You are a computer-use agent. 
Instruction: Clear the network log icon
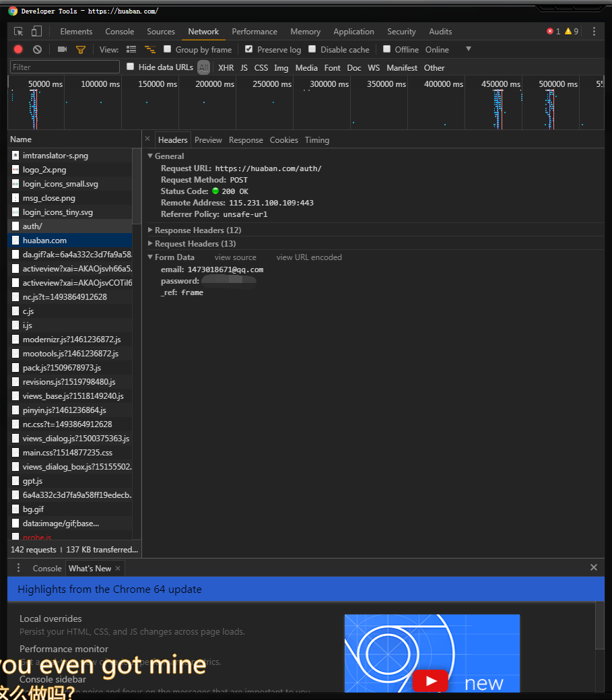[x=38, y=50]
